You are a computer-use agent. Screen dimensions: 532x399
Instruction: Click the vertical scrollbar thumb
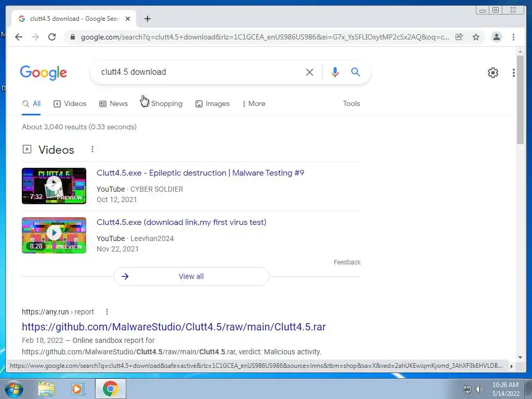click(520, 100)
